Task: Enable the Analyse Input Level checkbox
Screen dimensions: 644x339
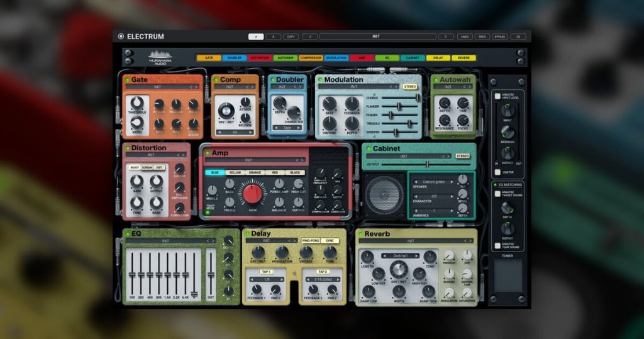Action: (x=497, y=96)
